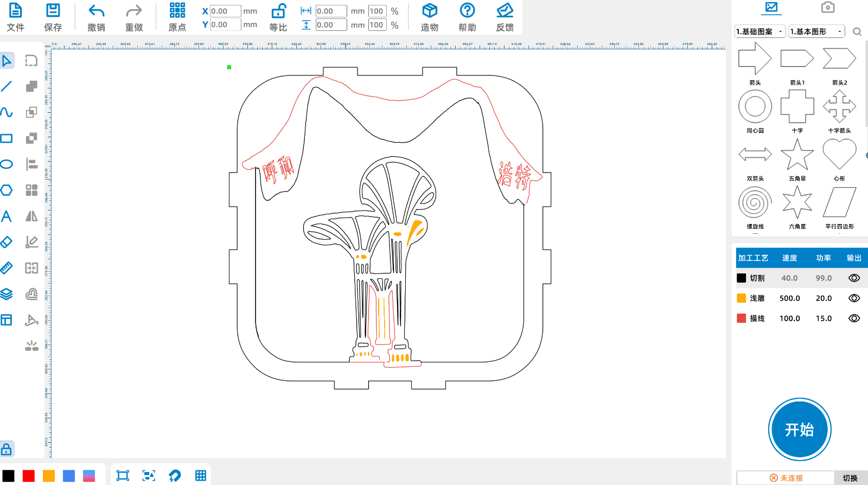Hide the 切割 cutting layer via eye icon
The width and height of the screenshot is (868, 485).
(854, 278)
